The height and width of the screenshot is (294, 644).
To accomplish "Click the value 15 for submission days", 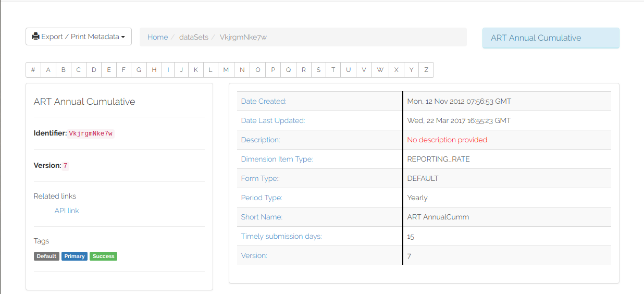I will [411, 236].
